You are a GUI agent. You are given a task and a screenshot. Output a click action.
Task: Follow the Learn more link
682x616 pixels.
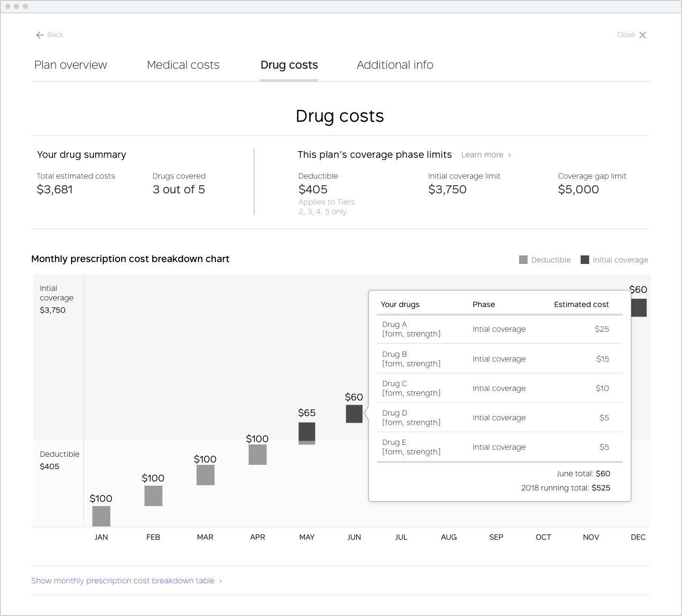click(482, 155)
